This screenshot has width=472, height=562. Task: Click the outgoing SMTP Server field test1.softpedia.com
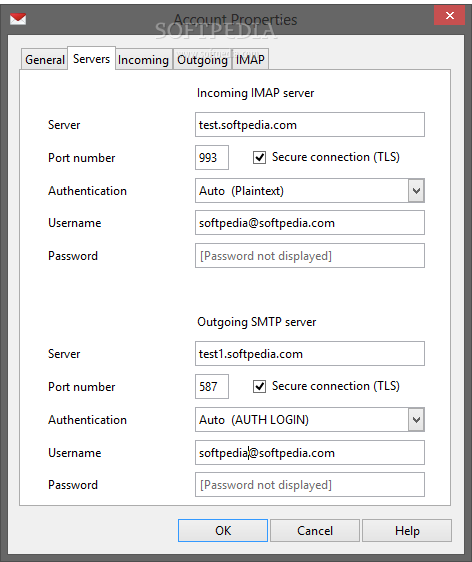(310, 354)
